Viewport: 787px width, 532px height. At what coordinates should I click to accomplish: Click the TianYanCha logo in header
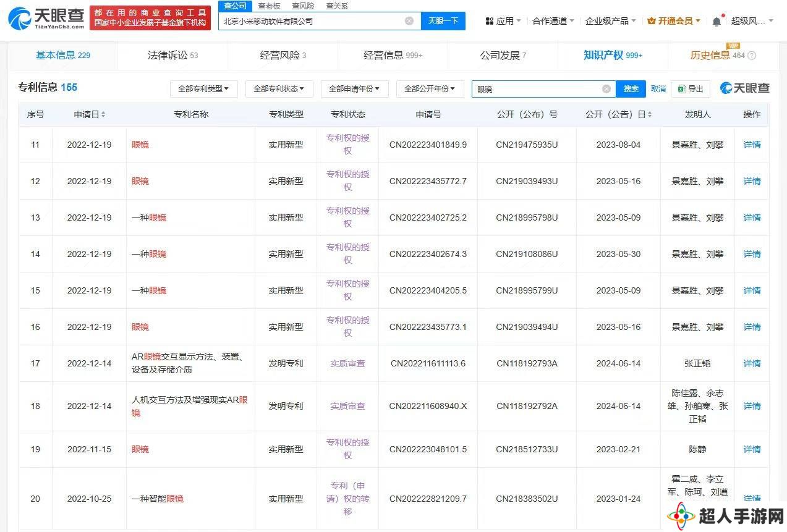point(46,18)
